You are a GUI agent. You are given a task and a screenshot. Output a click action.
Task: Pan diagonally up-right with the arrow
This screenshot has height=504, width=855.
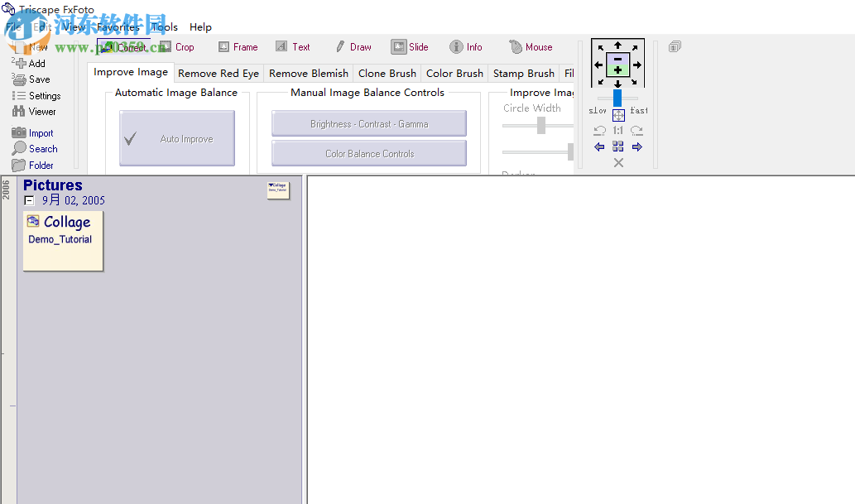click(636, 47)
